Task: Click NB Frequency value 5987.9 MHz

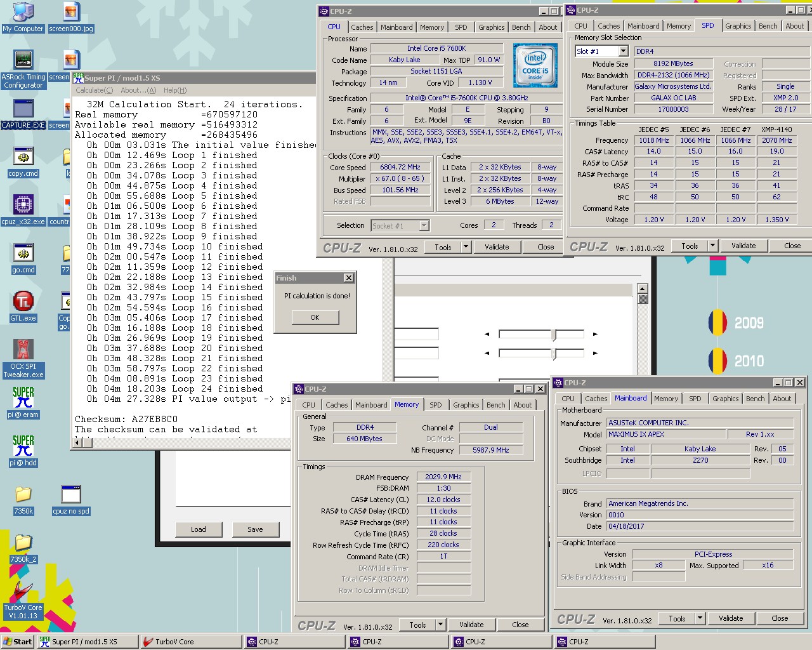Action: coord(490,450)
